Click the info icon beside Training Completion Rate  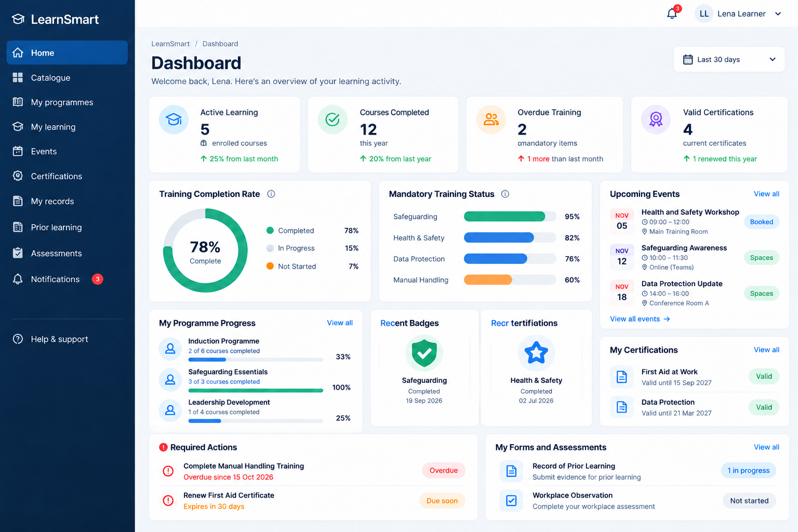[x=271, y=194]
